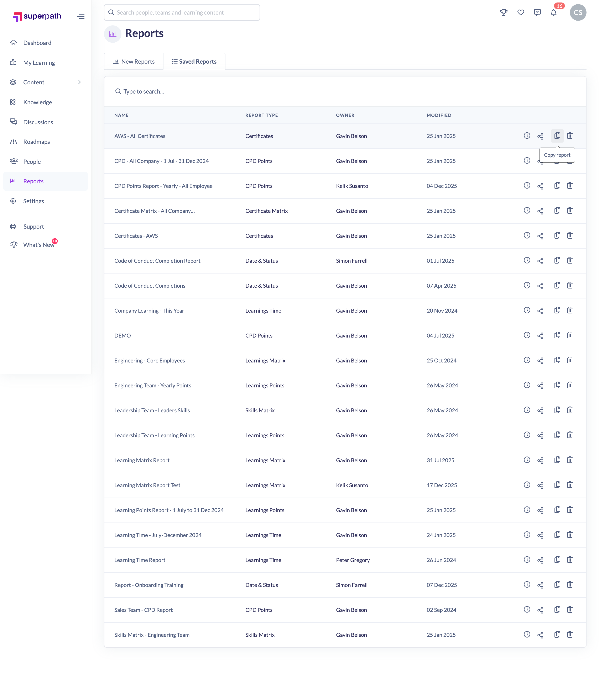Screen dimensions: 599x700
Task: Schedule the Skills Matrix - Engineering Team report
Action: point(527,634)
